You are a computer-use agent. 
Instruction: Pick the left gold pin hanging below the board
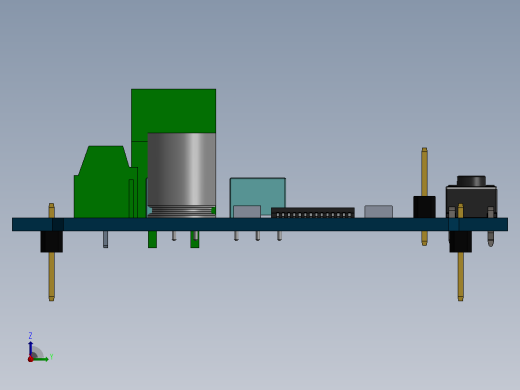click(51, 276)
